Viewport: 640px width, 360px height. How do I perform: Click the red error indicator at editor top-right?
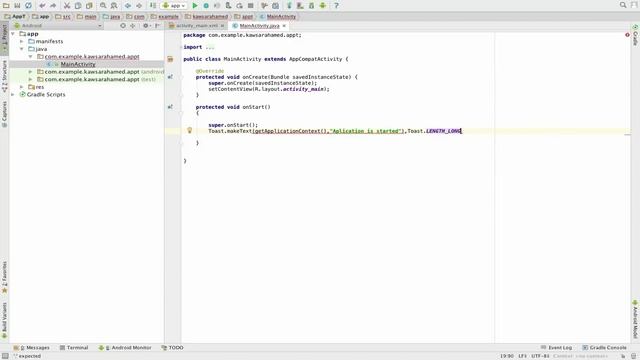click(x=627, y=35)
